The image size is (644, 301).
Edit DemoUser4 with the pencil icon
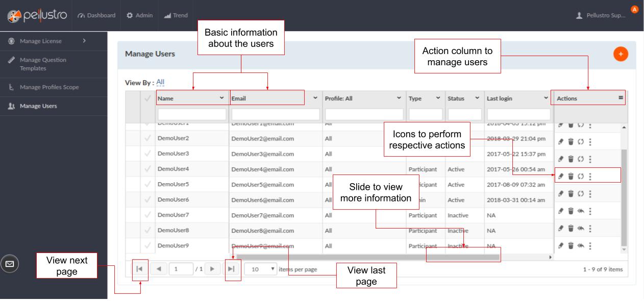coord(561,177)
